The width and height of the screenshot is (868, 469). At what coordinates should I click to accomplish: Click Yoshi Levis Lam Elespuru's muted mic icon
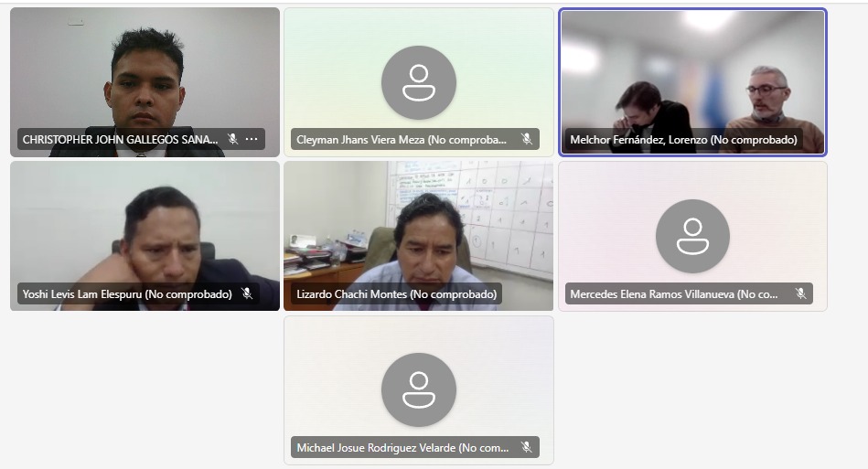coord(247,293)
